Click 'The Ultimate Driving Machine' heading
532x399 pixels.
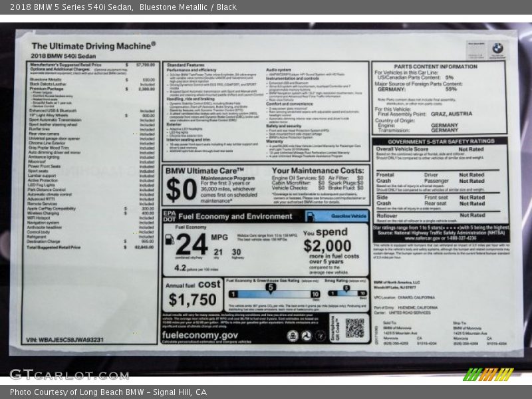(x=94, y=46)
